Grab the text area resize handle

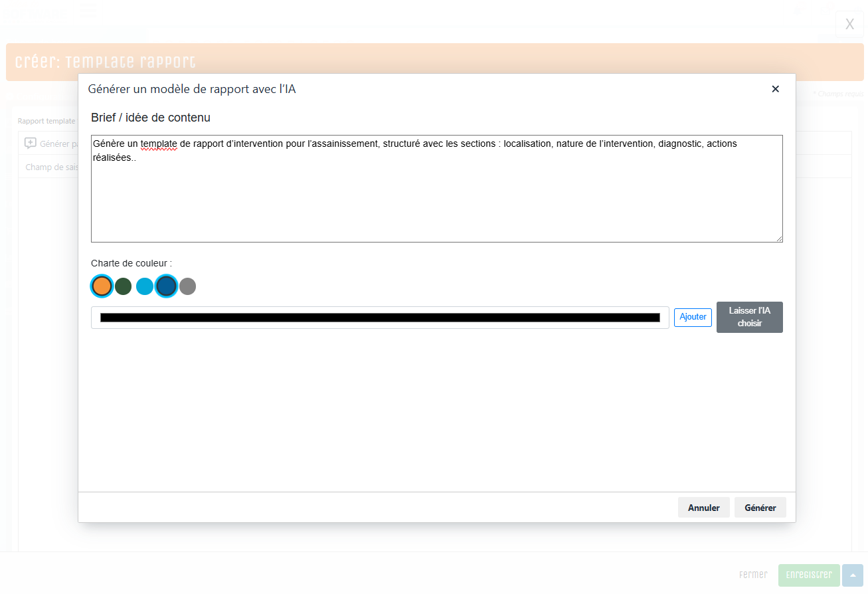[779, 239]
